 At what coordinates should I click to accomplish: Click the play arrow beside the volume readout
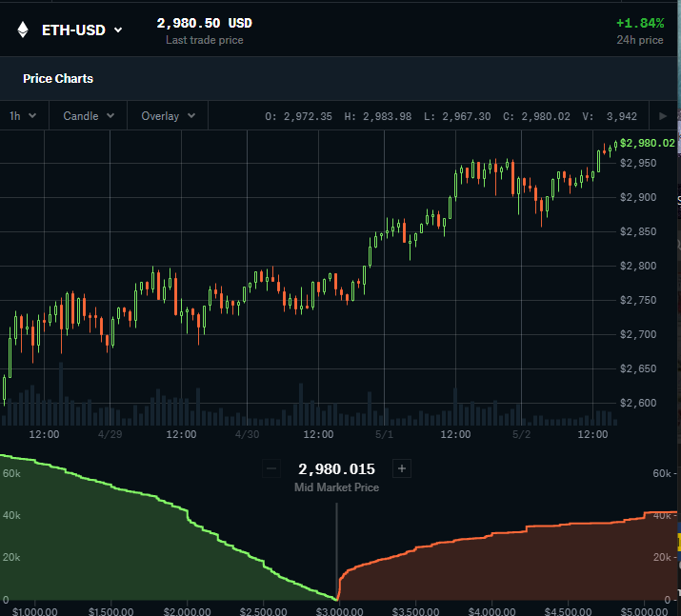tap(663, 116)
